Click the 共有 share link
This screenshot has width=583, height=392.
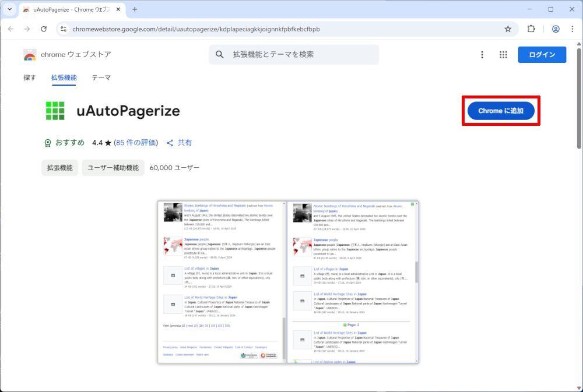pos(179,143)
